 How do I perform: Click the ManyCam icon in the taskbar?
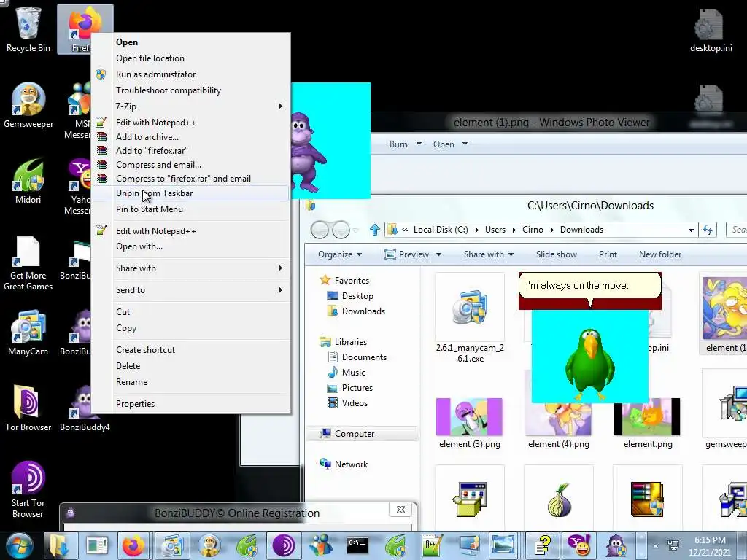pyautogui.click(x=172, y=545)
